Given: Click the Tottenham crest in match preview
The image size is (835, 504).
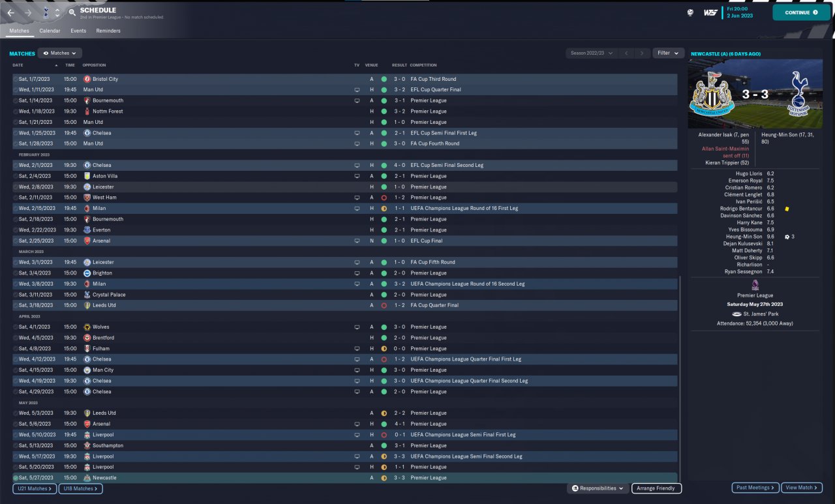Looking at the screenshot, I should [797, 93].
